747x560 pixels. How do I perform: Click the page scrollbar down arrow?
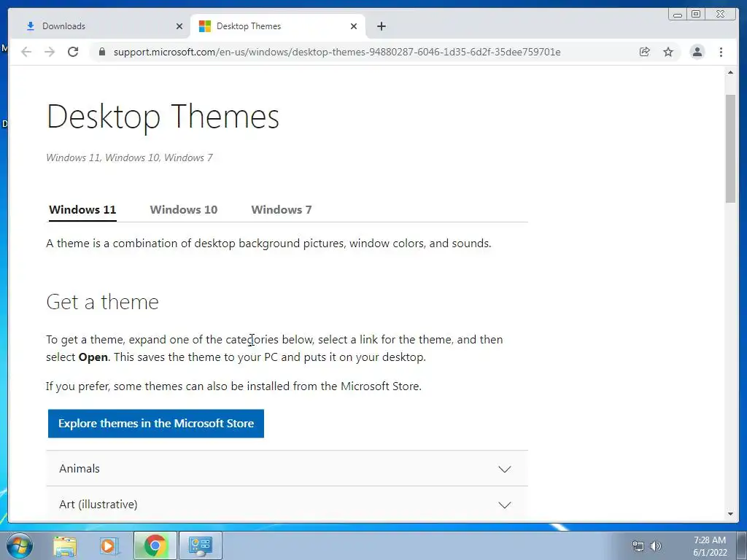pyautogui.click(x=730, y=514)
